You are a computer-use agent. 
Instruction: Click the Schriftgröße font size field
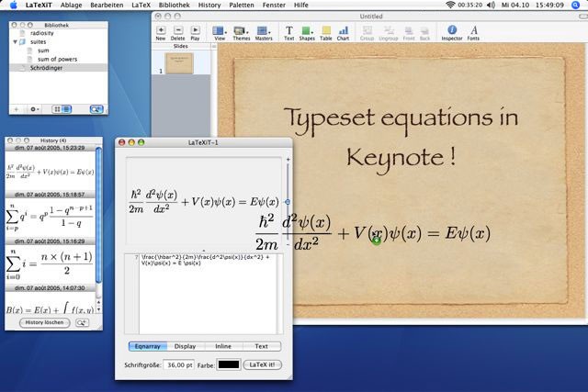point(178,364)
